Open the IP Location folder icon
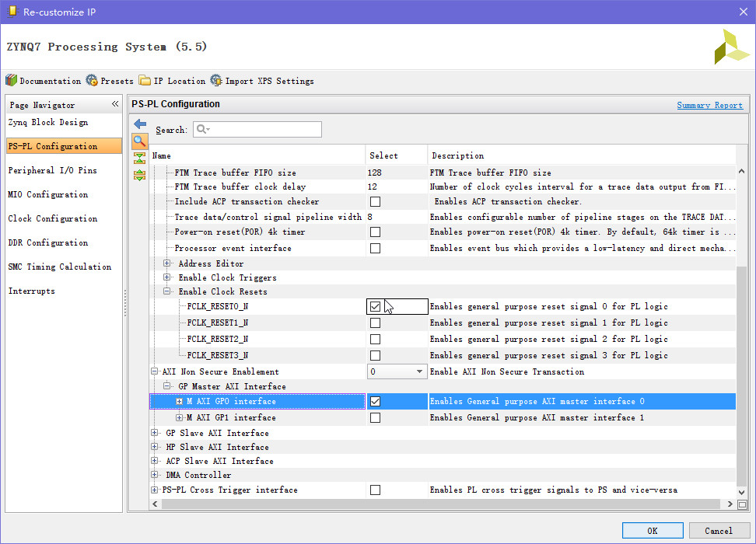The width and height of the screenshot is (756, 544). [145, 81]
